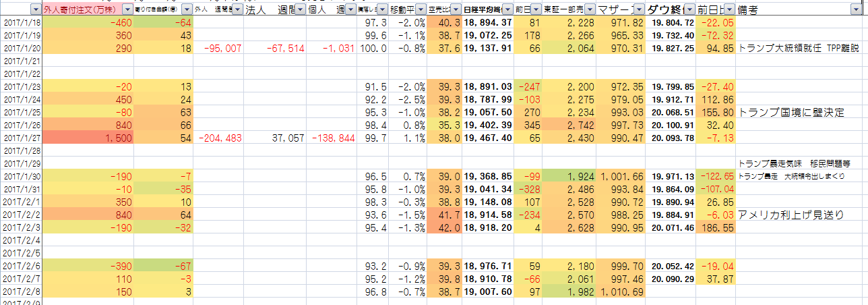Open the filter dropdown for the date column
Viewport: 868px width, 305px height.
pos(35,10)
